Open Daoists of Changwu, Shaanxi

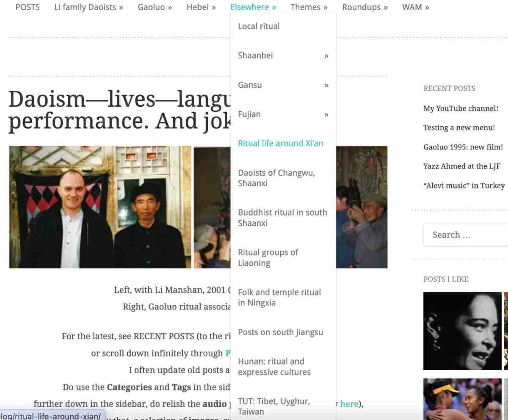(x=276, y=178)
